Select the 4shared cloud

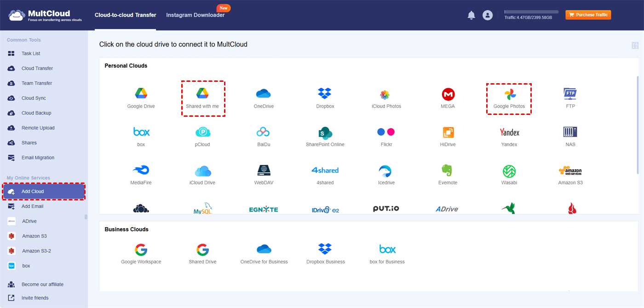pos(325,175)
